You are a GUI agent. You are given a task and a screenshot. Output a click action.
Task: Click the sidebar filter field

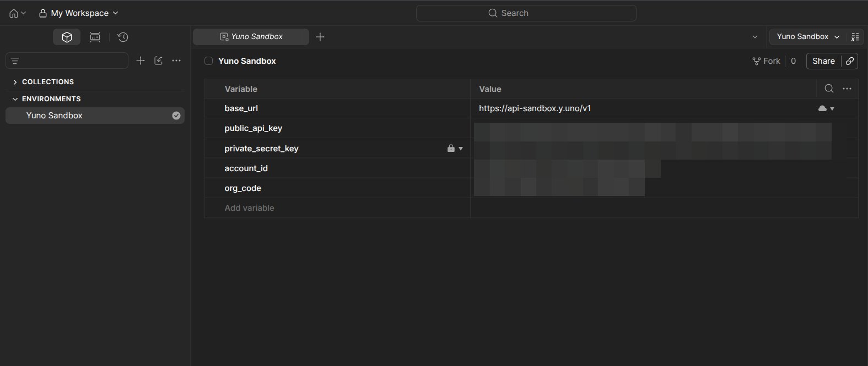coord(67,61)
